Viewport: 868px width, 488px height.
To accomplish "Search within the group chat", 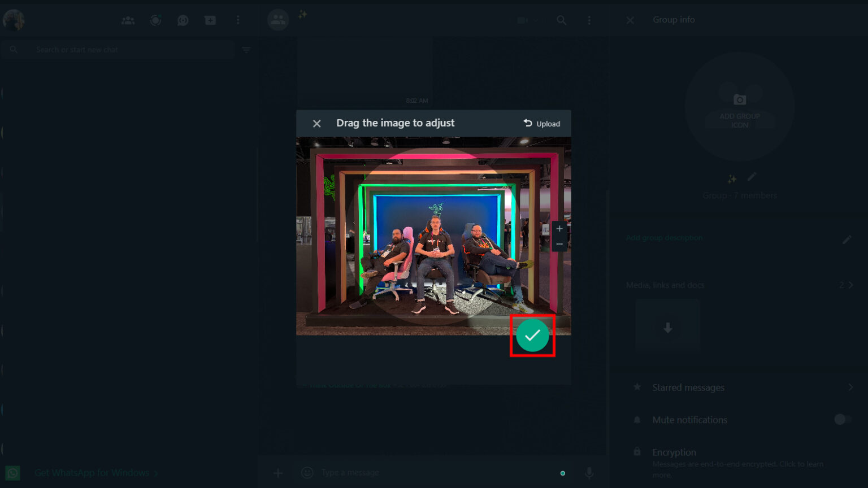I will tap(561, 20).
